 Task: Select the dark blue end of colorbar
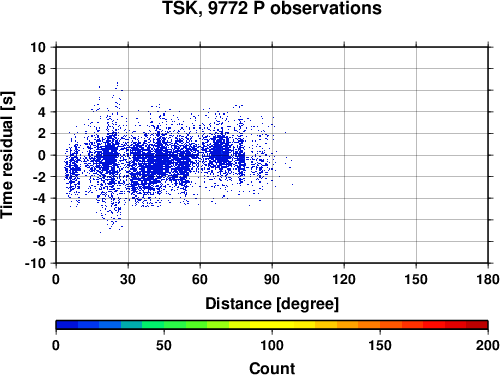pos(67,325)
